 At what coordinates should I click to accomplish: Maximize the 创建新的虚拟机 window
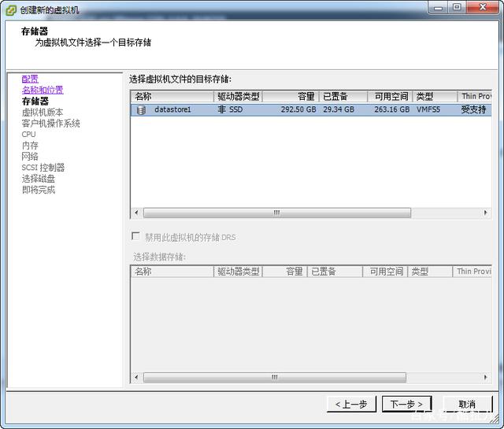click(457, 7)
